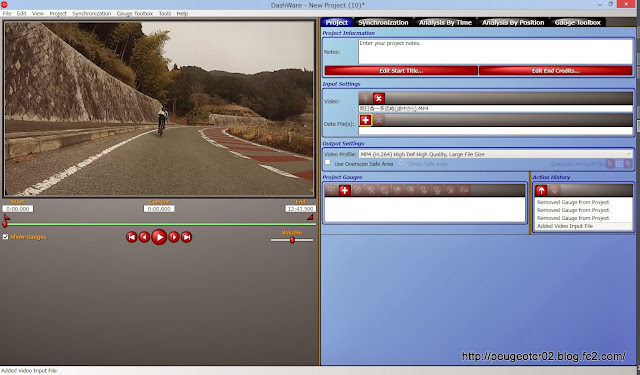Switch to the Analysis By Time tab
640x375 pixels.
pos(445,22)
